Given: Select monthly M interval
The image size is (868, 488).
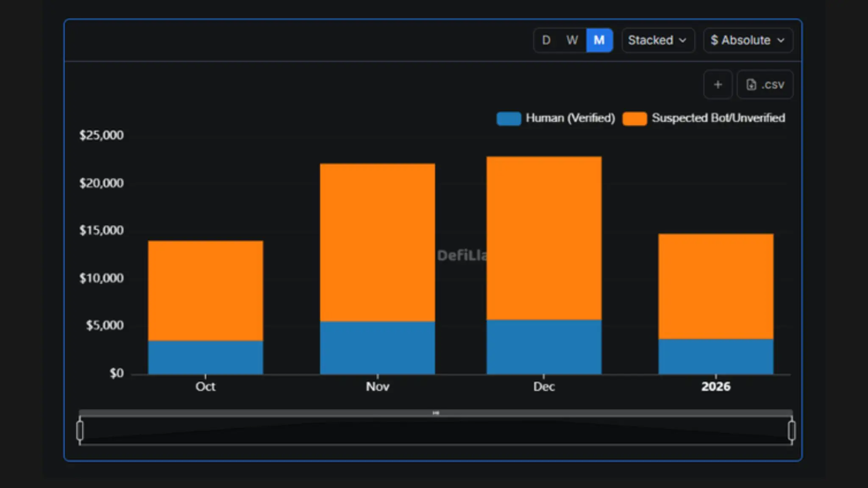Looking at the screenshot, I should click(599, 40).
